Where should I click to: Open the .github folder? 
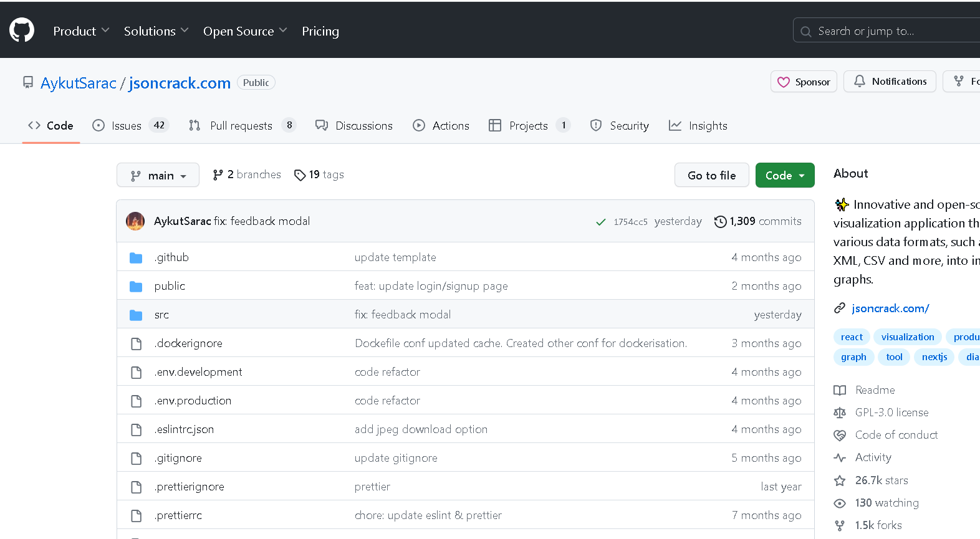coord(171,257)
